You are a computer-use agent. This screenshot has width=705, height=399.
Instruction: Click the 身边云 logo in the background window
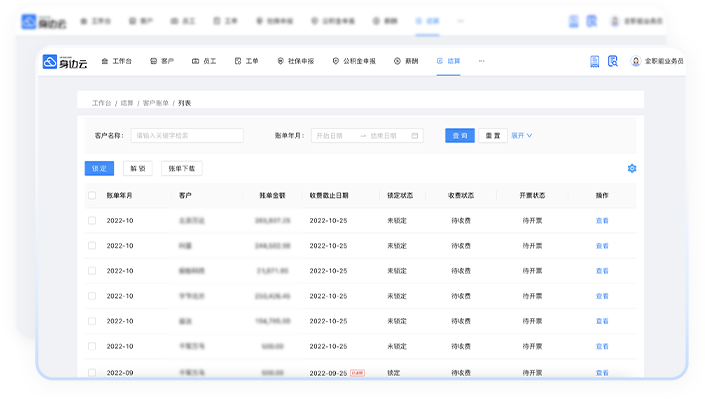pos(44,21)
